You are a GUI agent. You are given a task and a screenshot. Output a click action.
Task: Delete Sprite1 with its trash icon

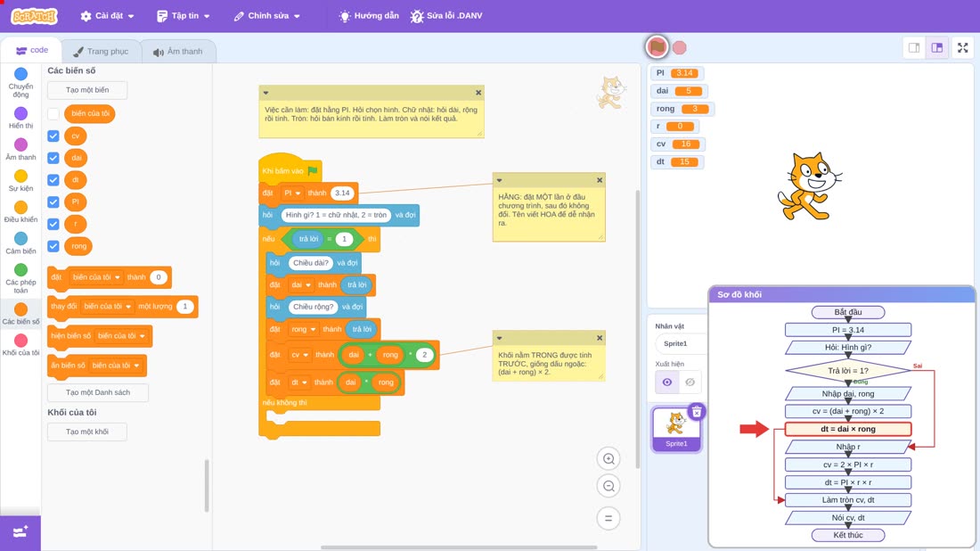(697, 412)
